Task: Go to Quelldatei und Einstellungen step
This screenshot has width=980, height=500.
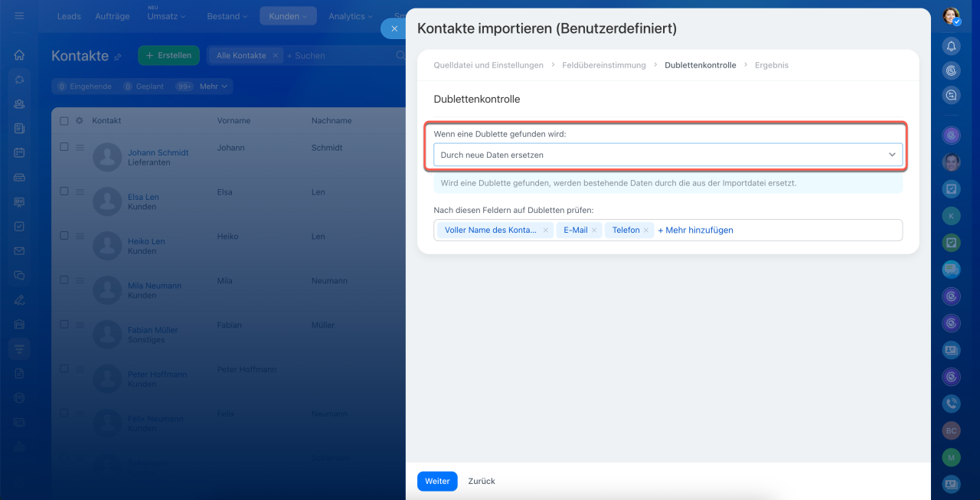Action: (x=488, y=65)
